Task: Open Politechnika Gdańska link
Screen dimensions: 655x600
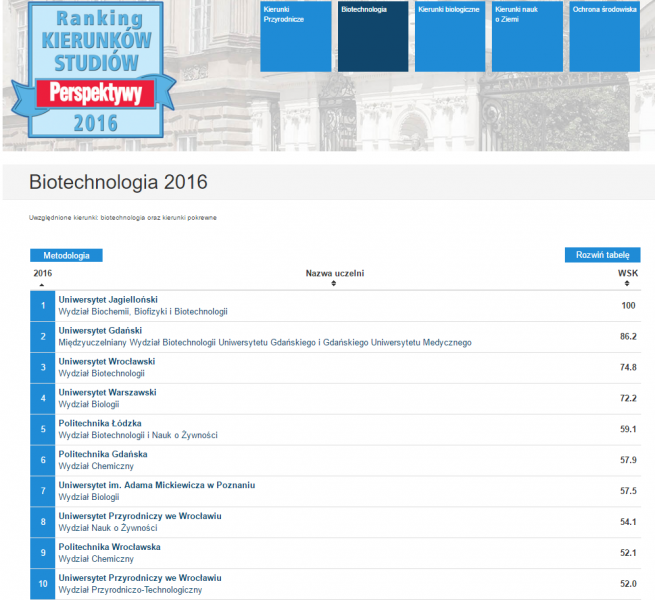Action: [x=103, y=454]
